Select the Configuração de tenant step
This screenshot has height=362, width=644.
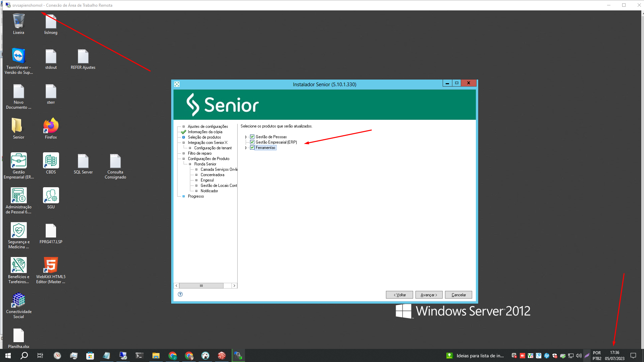213,148
